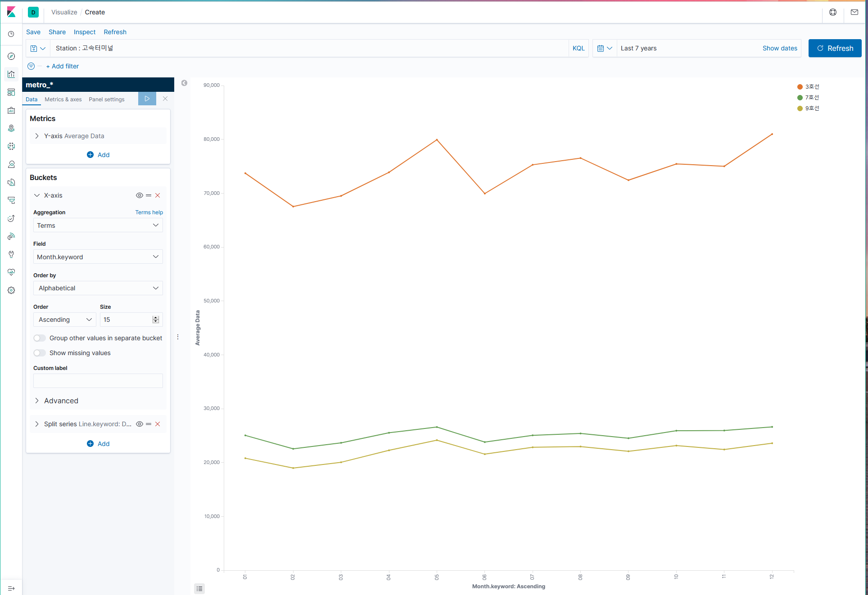The height and width of the screenshot is (595, 868).
Task: Open Discover from the compass icon
Action: coord(11,56)
